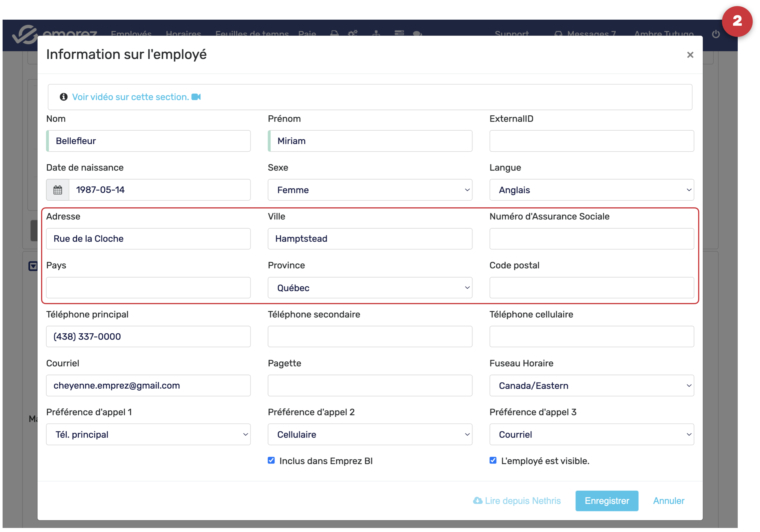The width and height of the screenshot is (760, 532).
Task: Click the Annuler link
Action: coord(668,500)
